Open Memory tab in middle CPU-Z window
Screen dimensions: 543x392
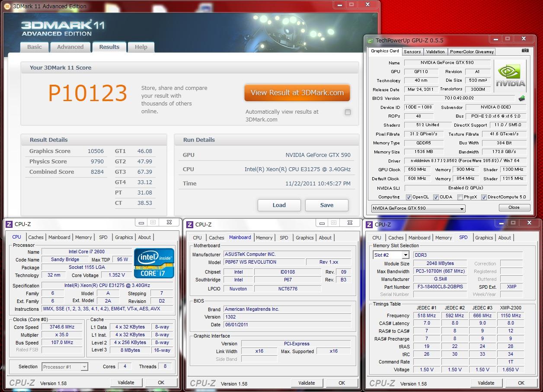[264, 238]
